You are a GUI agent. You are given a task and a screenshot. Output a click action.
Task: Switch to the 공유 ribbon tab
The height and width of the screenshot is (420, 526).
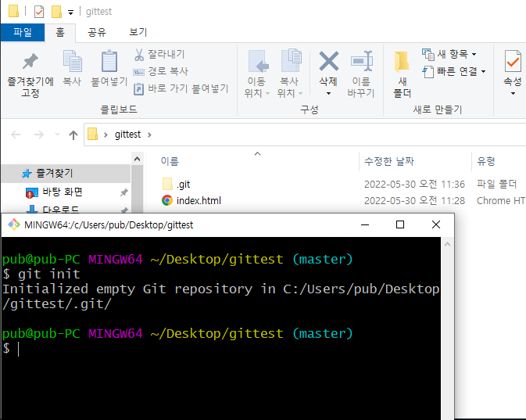pyautogui.click(x=97, y=33)
